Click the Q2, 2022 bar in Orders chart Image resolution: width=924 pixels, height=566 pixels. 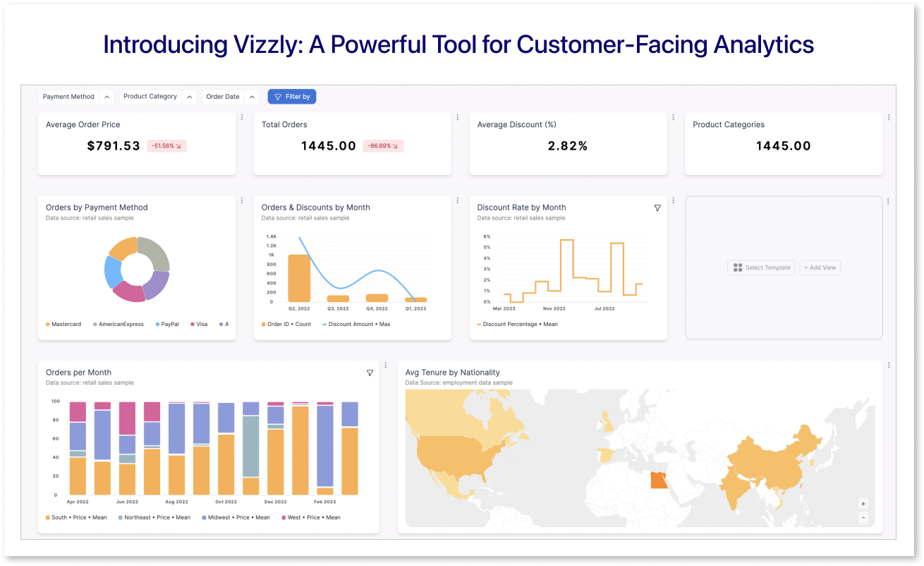299,278
